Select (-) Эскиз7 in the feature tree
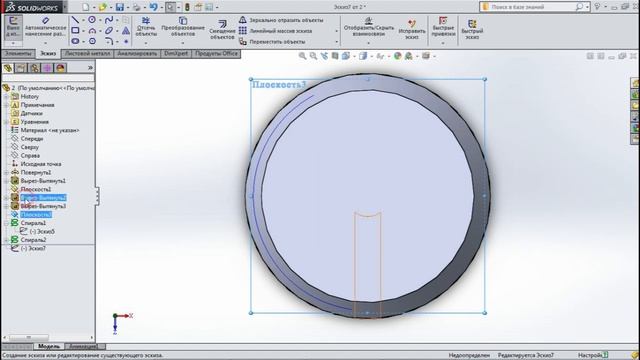 pyautogui.click(x=33, y=249)
